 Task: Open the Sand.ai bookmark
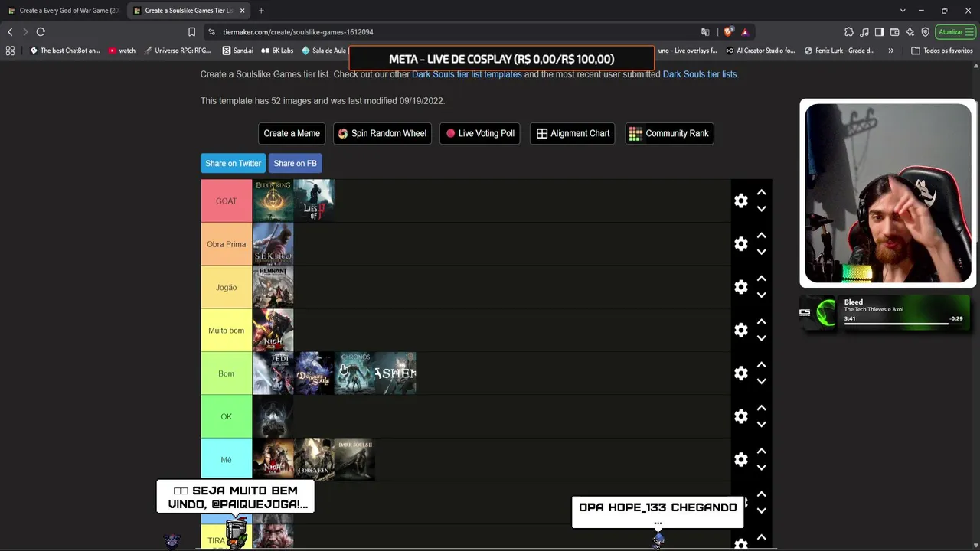(x=237, y=51)
